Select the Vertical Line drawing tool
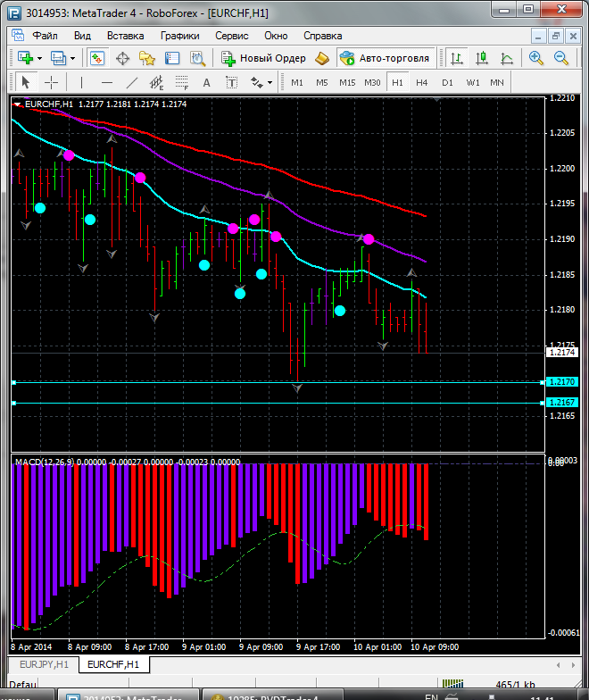Image resolution: width=589 pixels, height=700 pixels. [x=81, y=82]
